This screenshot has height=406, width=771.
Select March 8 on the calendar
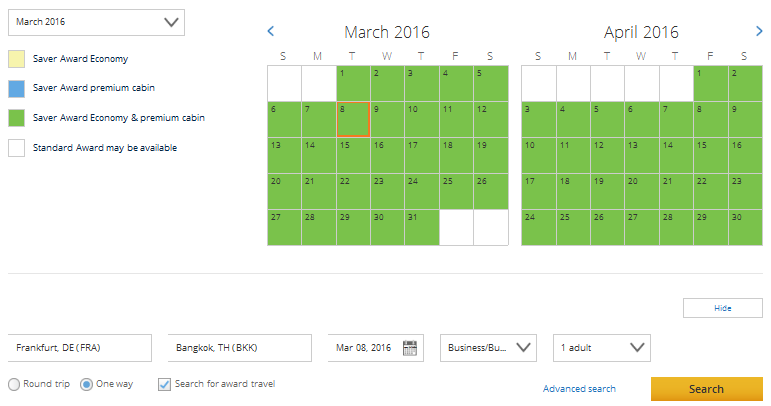[353, 119]
